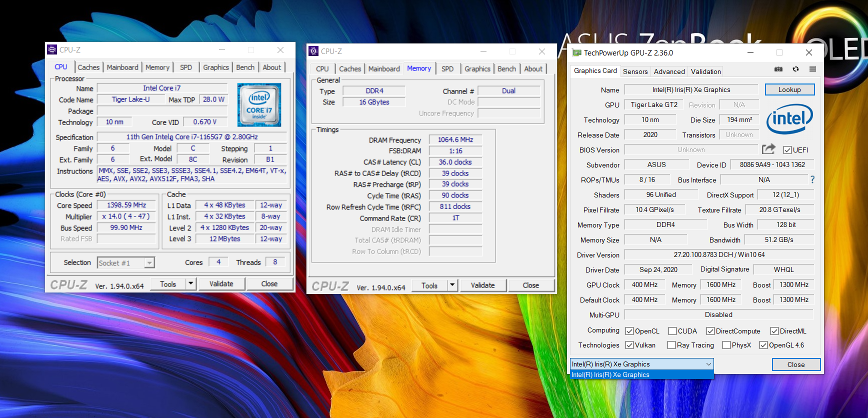Viewport: 868px width, 418px height.
Task: Click the Intel Core i7 badge image
Action: pyautogui.click(x=259, y=104)
